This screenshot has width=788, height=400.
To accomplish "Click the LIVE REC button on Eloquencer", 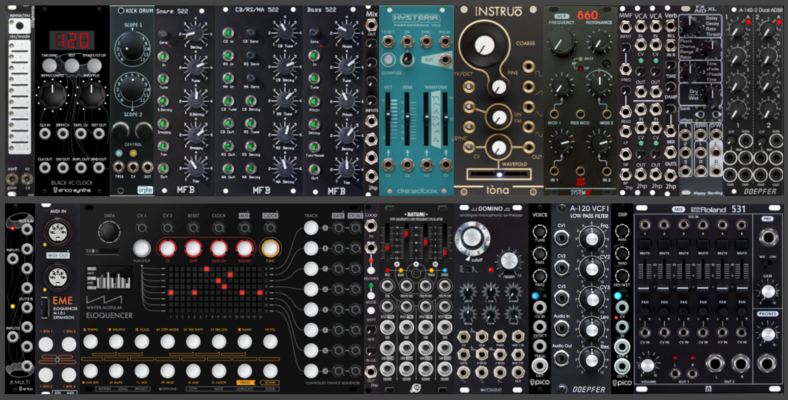I will (90, 371).
